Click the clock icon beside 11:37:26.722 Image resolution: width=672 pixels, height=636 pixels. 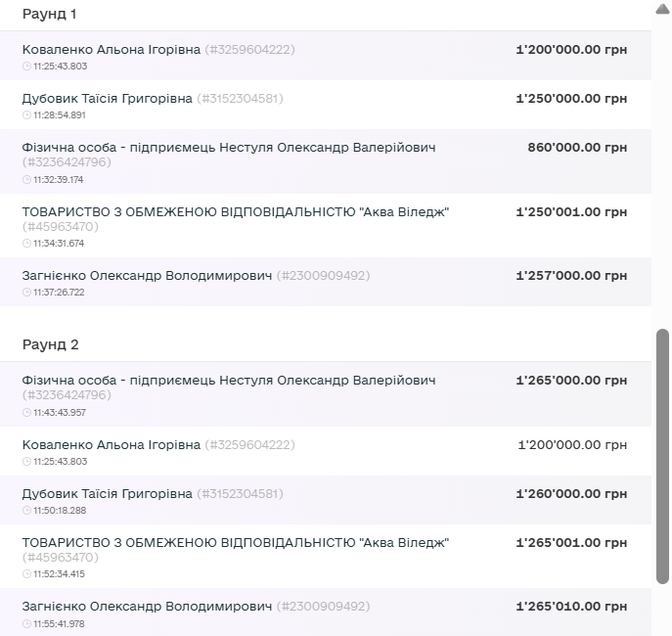click(26, 293)
